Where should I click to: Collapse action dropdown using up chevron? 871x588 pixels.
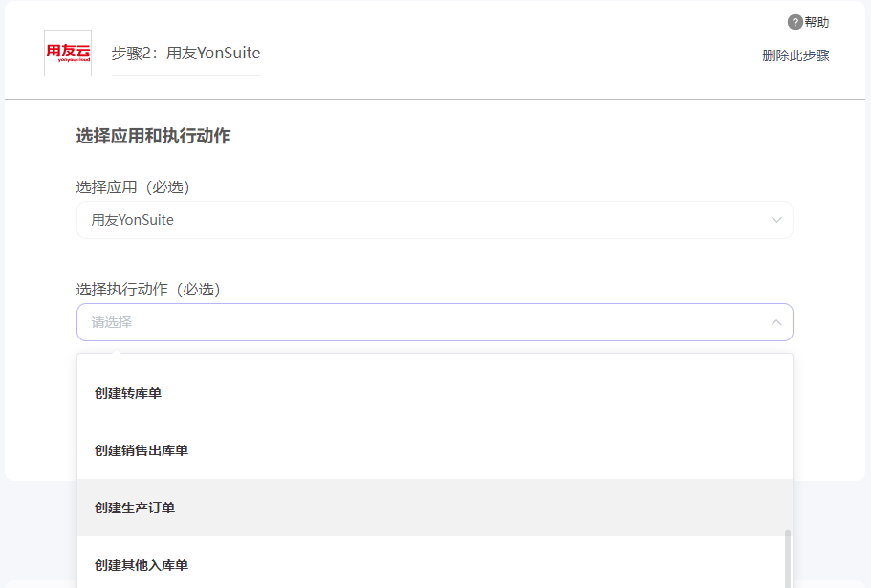(776, 322)
